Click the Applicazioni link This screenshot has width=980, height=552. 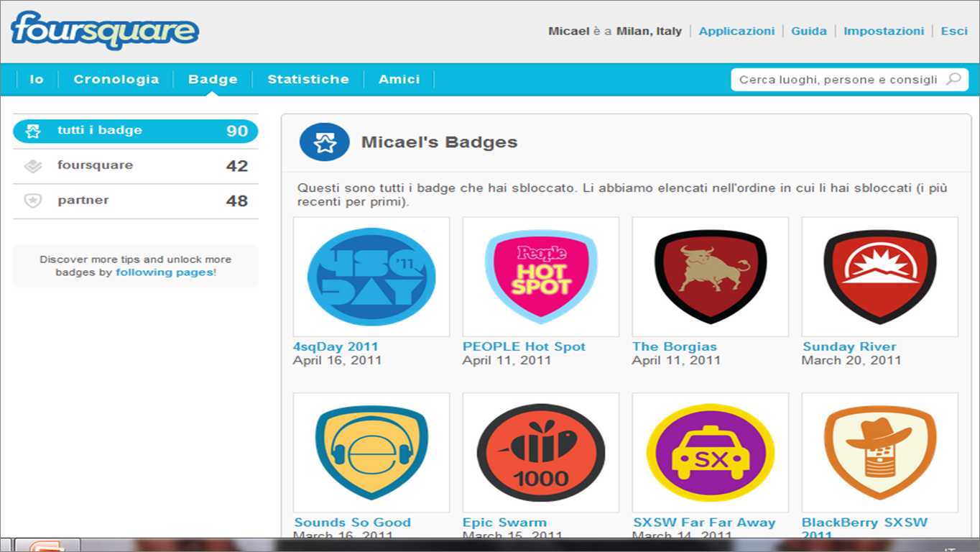coord(736,31)
